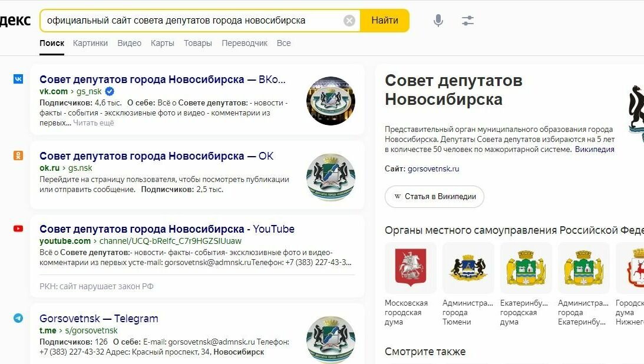644x364 pixels.
Task: Open search settings via the sliders icon
Action: click(x=468, y=21)
